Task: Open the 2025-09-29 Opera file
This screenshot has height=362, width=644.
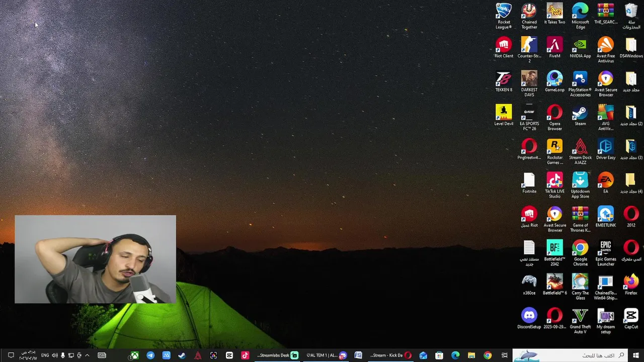Action: [x=554, y=318]
